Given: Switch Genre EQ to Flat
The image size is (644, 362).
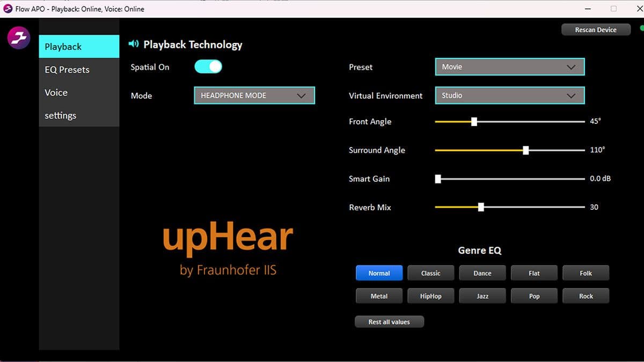Looking at the screenshot, I should tap(534, 272).
